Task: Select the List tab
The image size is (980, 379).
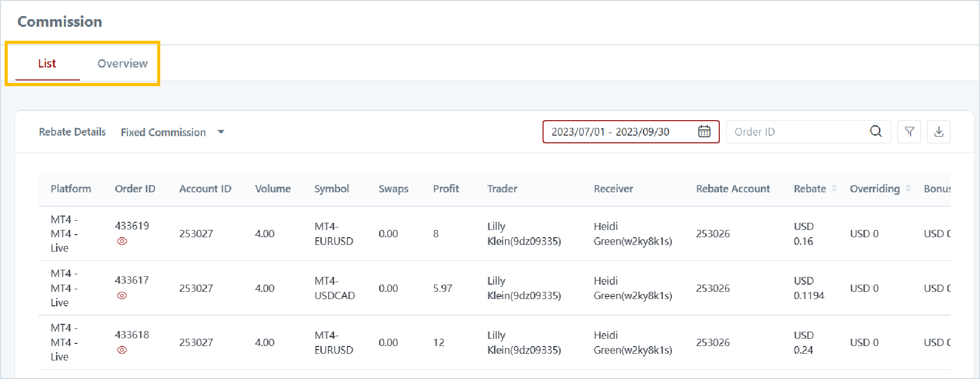Action: point(47,63)
